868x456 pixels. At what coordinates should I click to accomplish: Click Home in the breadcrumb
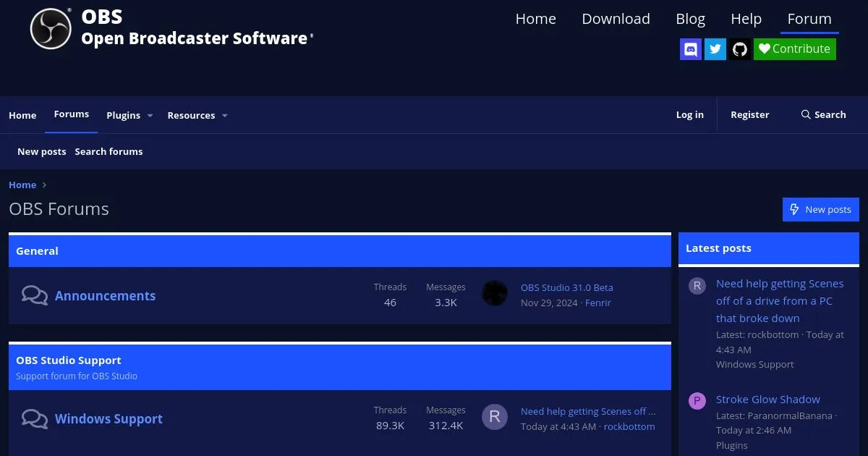pos(22,185)
